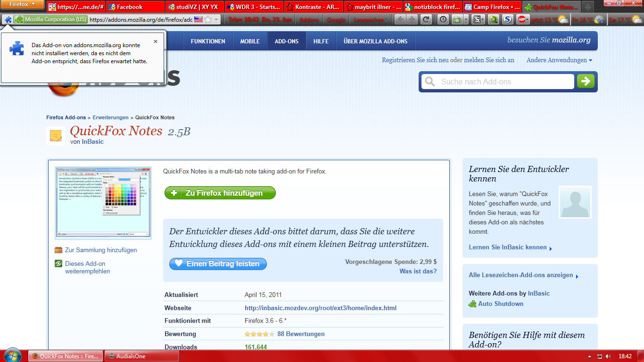Open the inbasic.mozdev.org website link

321,308
